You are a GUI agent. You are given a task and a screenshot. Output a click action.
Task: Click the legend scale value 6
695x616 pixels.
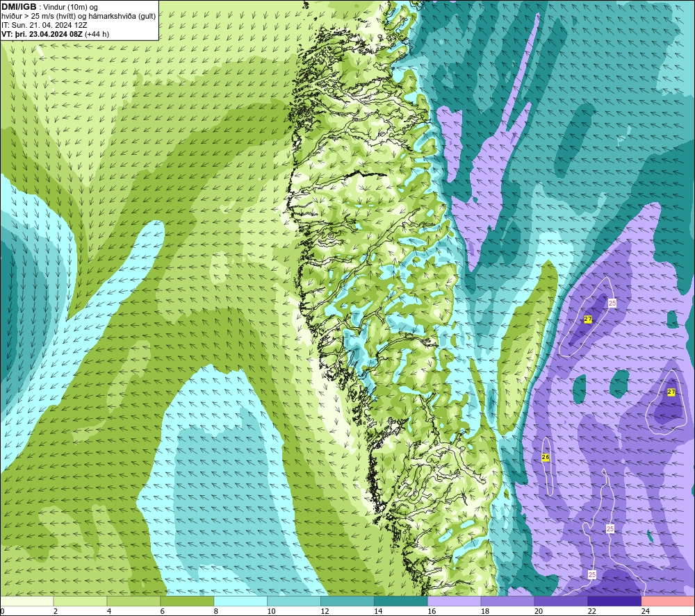[162, 612]
